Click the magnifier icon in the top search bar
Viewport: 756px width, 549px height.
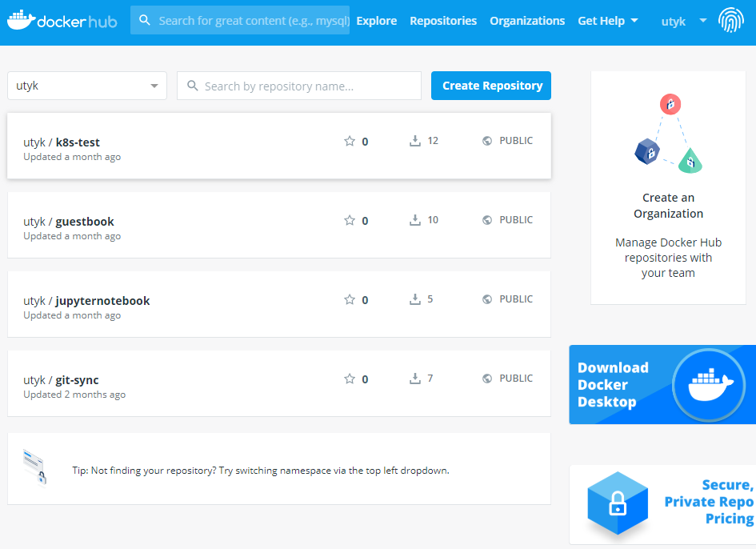[144, 20]
